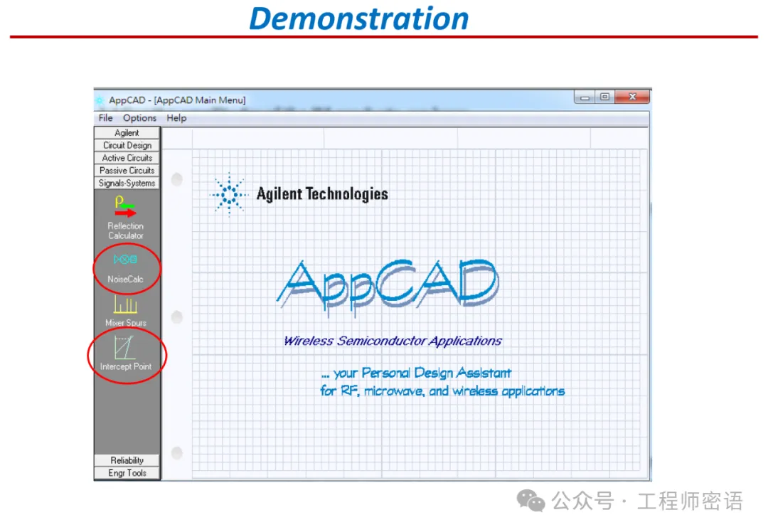Image resolution: width=768 pixels, height=532 pixels.
Task: Select the Passive Circuits category
Action: [127, 171]
